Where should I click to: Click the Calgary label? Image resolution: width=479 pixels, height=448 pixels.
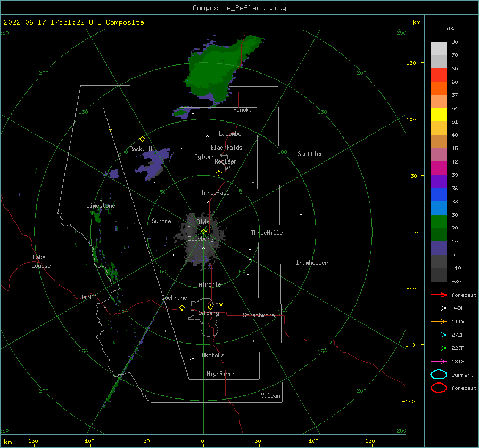coord(208,313)
